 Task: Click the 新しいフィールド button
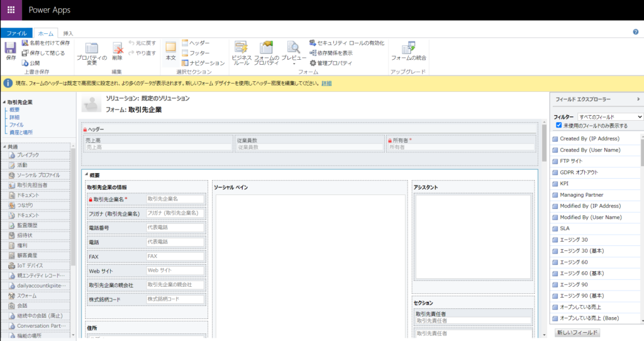[x=577, y=332]
